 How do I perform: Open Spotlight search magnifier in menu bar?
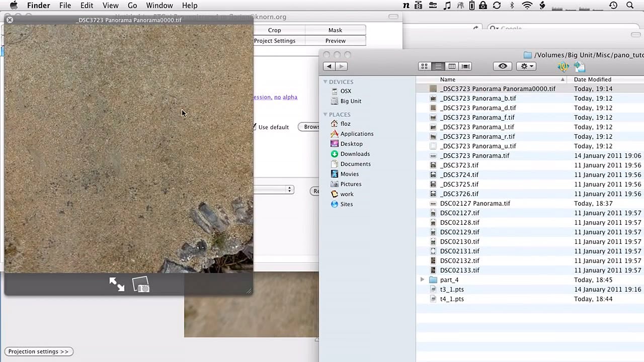click(630, 6)
